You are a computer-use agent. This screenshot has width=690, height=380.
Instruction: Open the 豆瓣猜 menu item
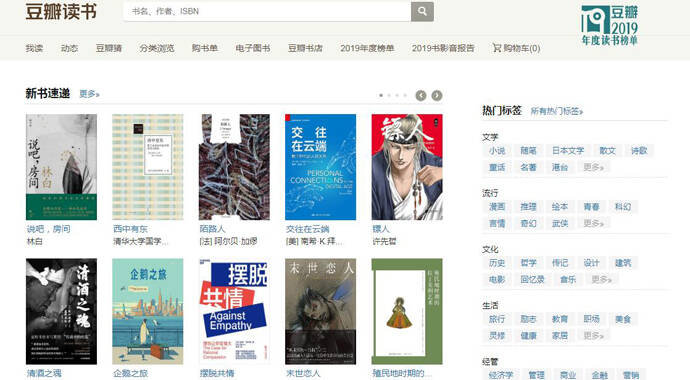(x=109, y=48)
